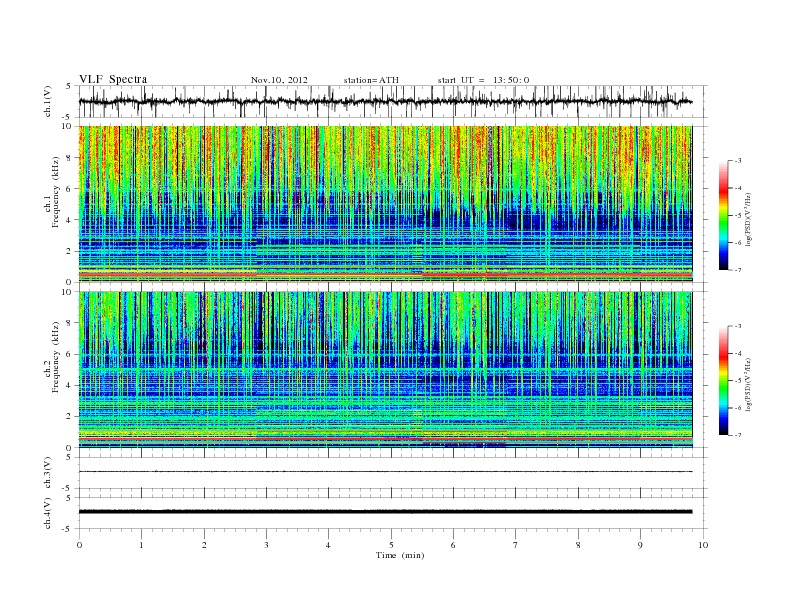Screen dimensions: 792x612
Task: Click the ch.4(V) axis label
Action: click(x=48, y=513)
